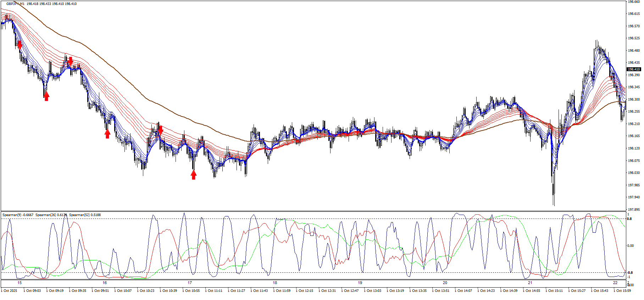644x300 pixels.
Task: Click hour marker 22 in bottom strip
Action: click(615, 283)
